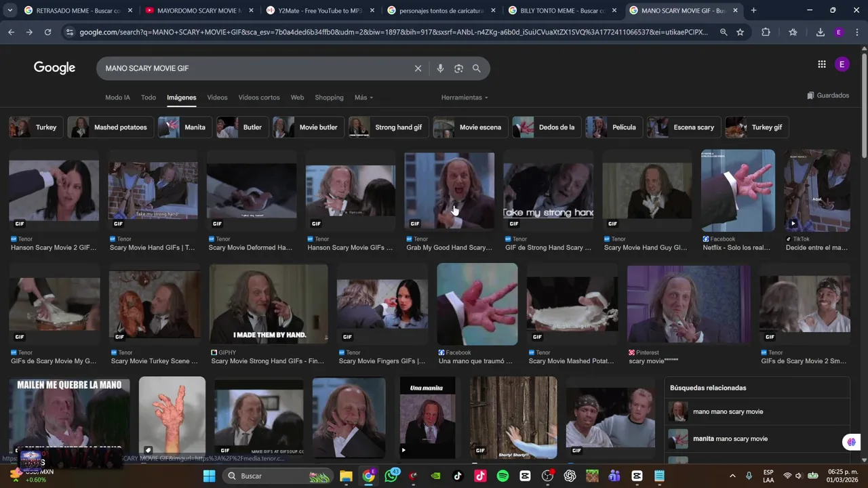The width and height of the screenshot is (868, 488).
Task: Switch to the BILLY TONTO MEME browser tab
Action: coord(564,10)
